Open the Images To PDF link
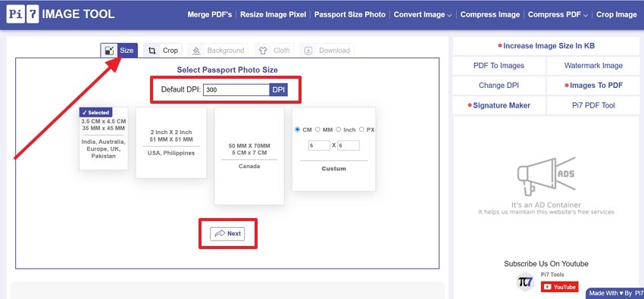The height and width of the screenshot is (299, 644). (593, 86)
